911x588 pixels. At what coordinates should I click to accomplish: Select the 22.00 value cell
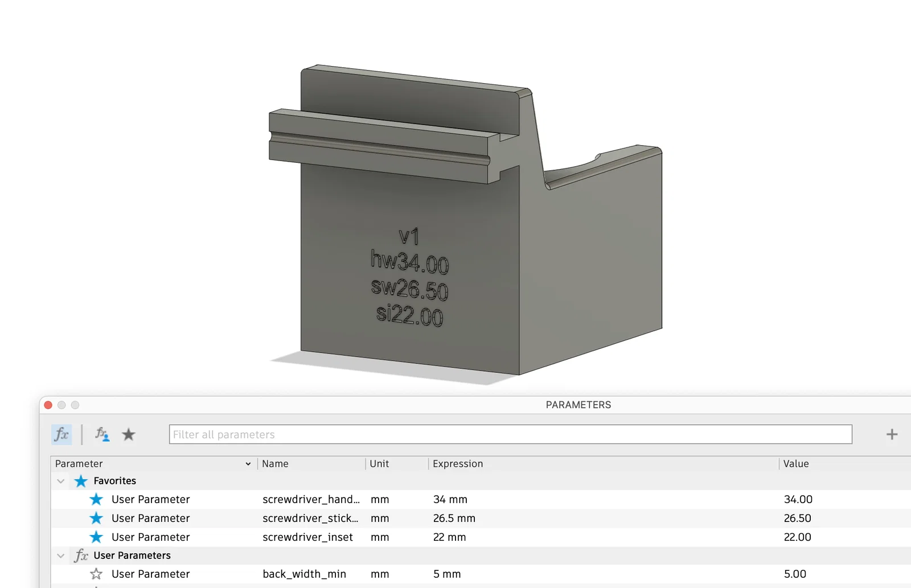tap(798, 537)
